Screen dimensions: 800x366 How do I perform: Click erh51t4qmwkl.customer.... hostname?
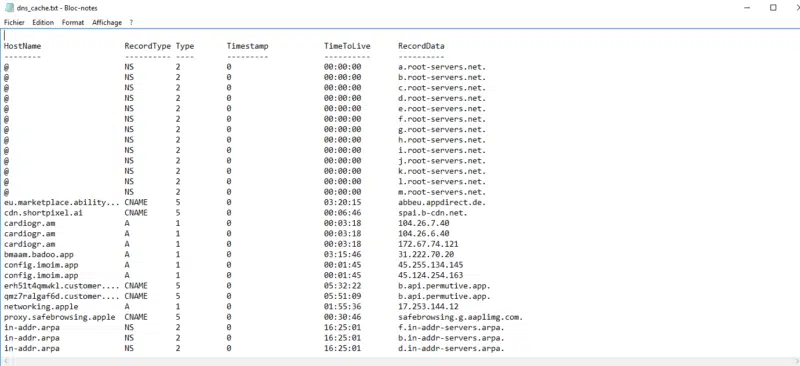pyautogui.click(x=62, y=286)
